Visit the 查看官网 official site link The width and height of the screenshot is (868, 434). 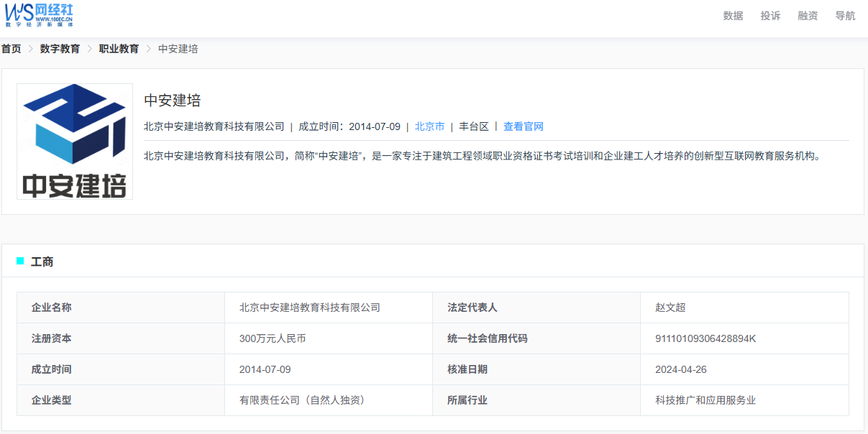pyautogui.click(x=524, y=126)
